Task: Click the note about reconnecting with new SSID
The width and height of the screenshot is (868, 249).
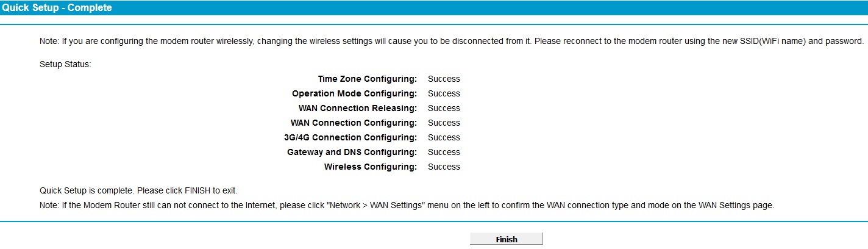Action: pos(451,41)
